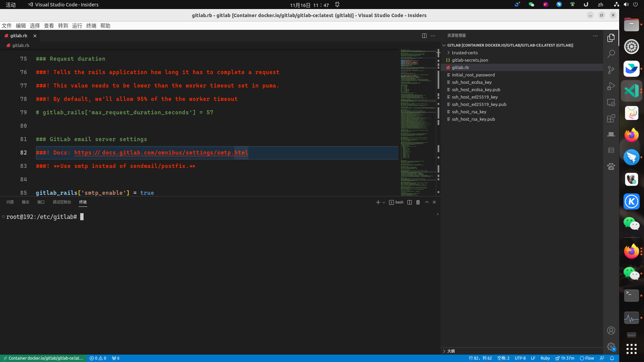Image resolution: width=644 pixels, height=362 pixels.
Task: Open the paw icon view in activity bar
Action: coord(611,167)
